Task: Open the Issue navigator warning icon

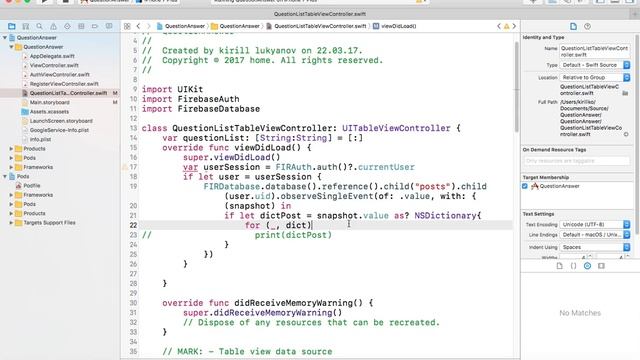Action: (x=53, y=26)
